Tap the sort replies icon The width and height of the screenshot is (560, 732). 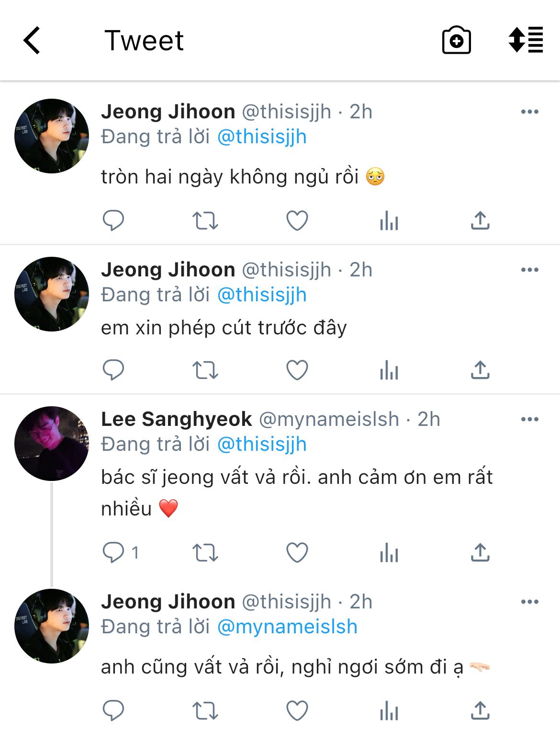tap(526, 40)
